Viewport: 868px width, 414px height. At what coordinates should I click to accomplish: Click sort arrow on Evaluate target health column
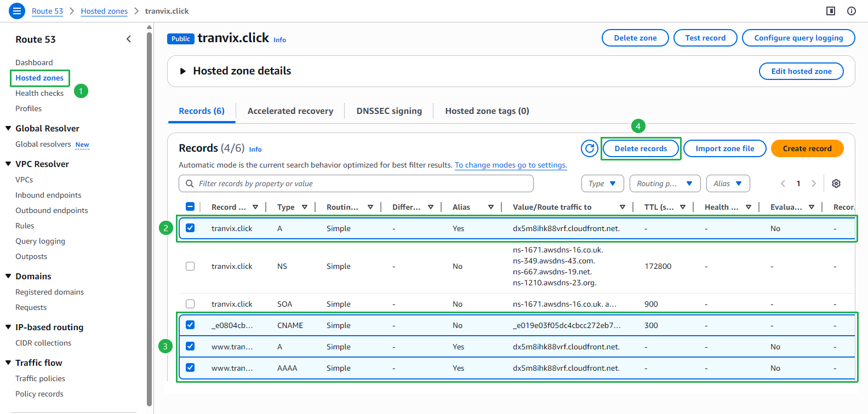pyautogui.click(x=812, y=207)
